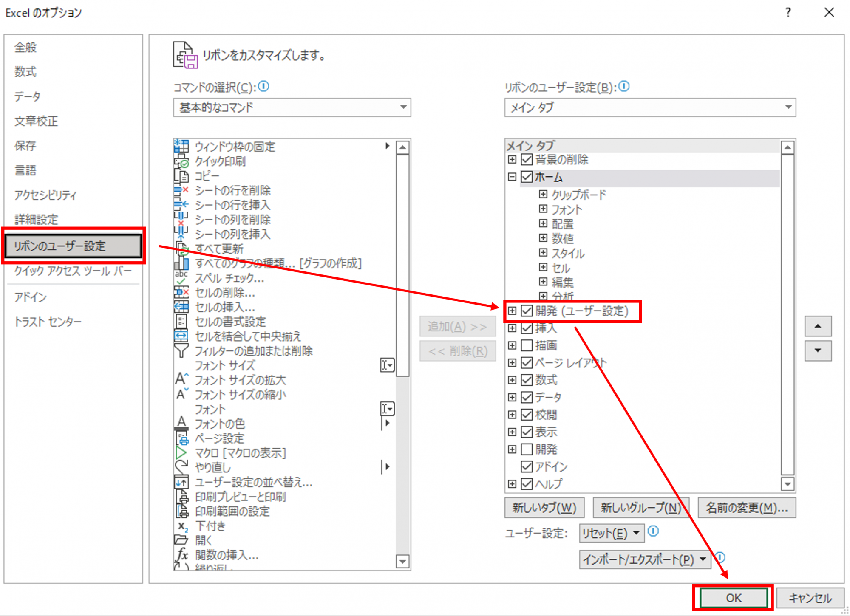Viewport: 850px width, 616px height.
Task: Click info icon next to コマンドの選択
Action: [x=264, y=86]
